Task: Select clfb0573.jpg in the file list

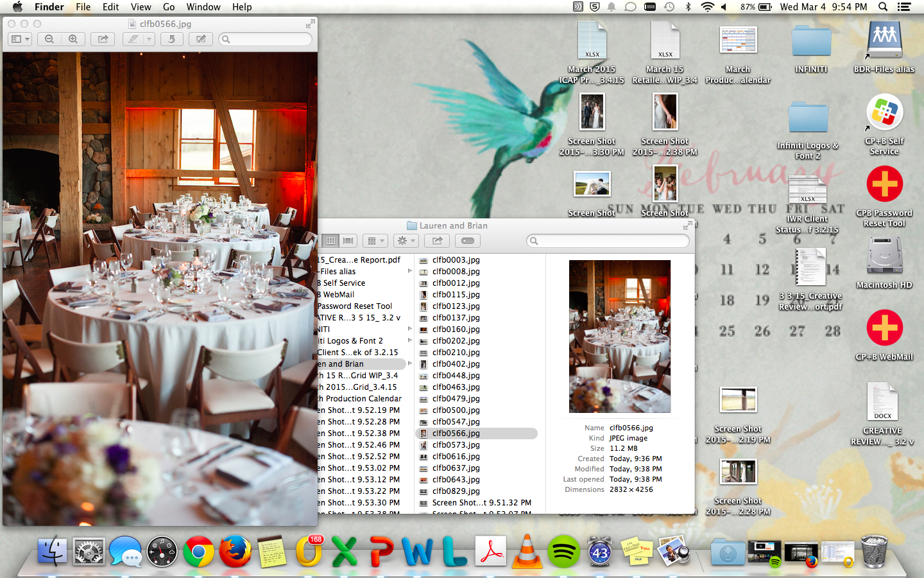Action: [456, 445]
